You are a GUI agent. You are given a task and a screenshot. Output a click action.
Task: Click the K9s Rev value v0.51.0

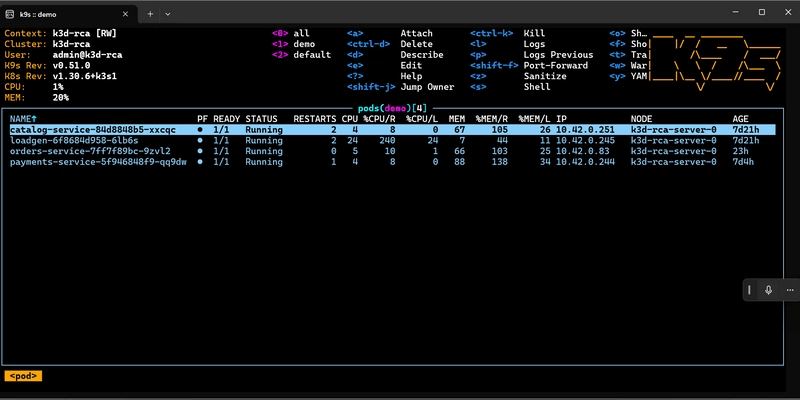[x=71, y=65]
